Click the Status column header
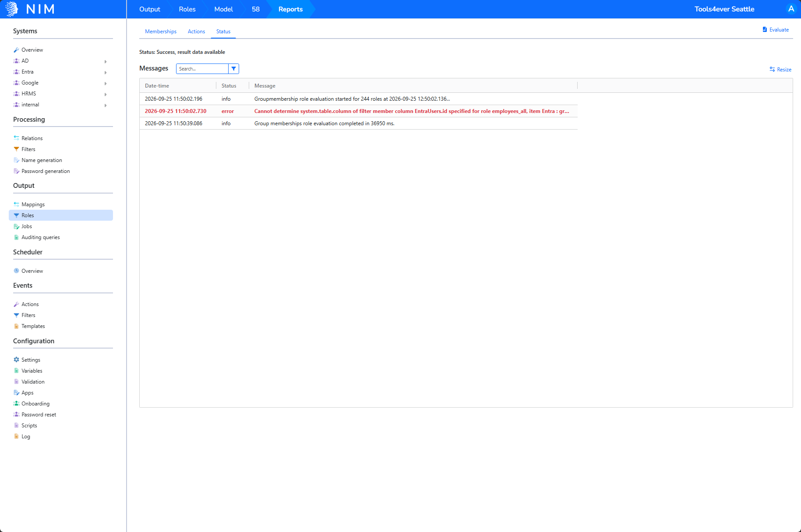801x532 pixels. tap(233, 86)
